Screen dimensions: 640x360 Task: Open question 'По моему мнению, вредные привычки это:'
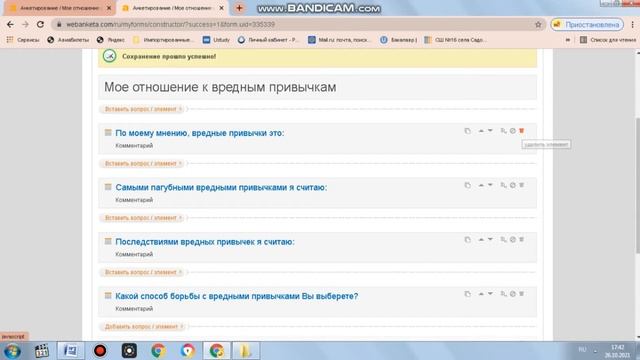[200, 133]
